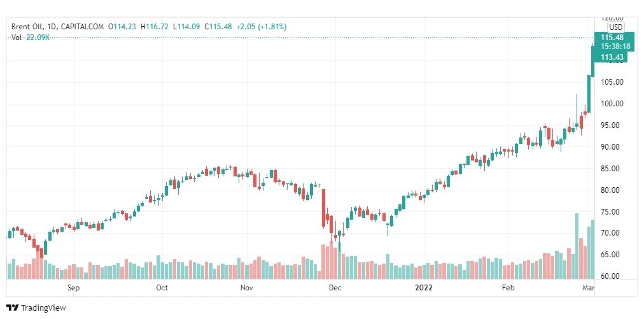The image size is (644, 319).
Task: Click the 70.00 price scale level
Action: 612,233
